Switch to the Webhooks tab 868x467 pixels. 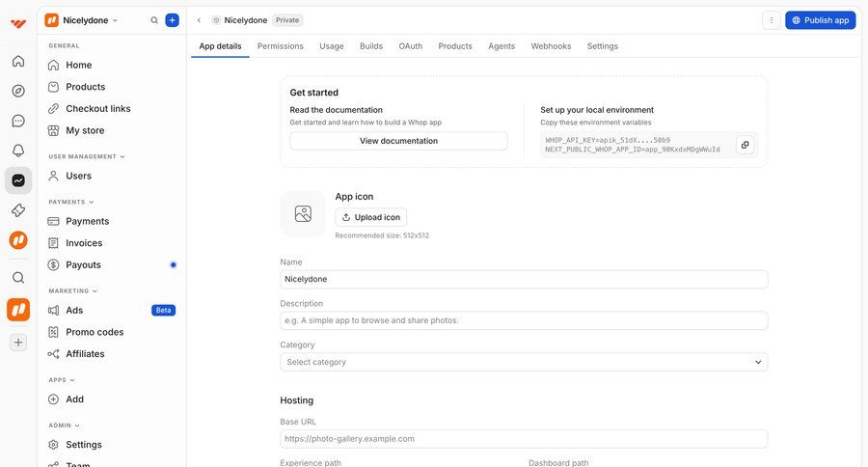pyautogui.click(x=551, y=46)
